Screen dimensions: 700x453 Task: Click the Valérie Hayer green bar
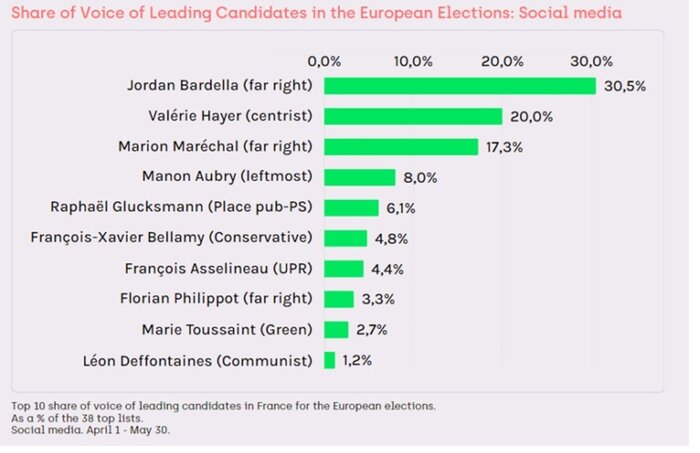point(412,116)
